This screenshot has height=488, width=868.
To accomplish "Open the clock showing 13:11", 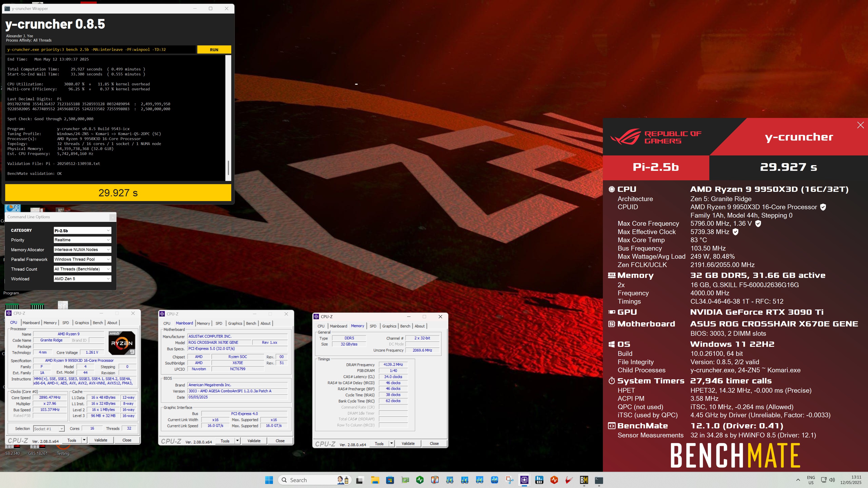I will point(851,480).
